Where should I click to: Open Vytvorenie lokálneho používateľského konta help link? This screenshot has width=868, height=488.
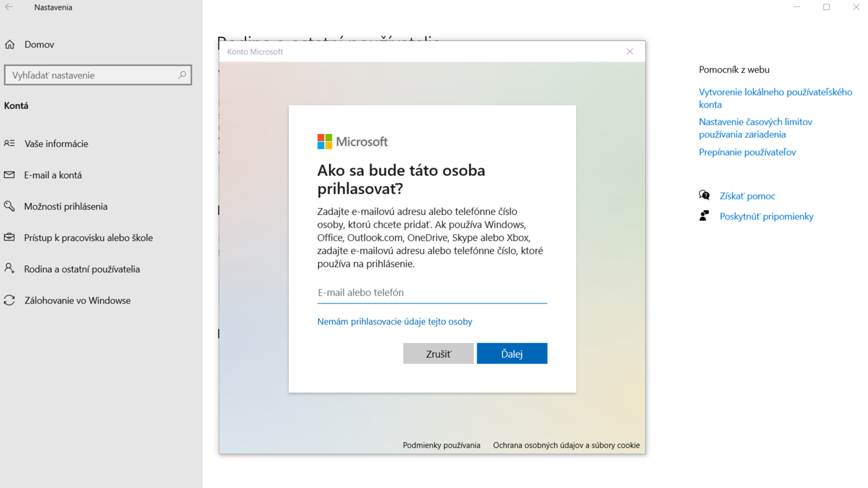(775, 98)
